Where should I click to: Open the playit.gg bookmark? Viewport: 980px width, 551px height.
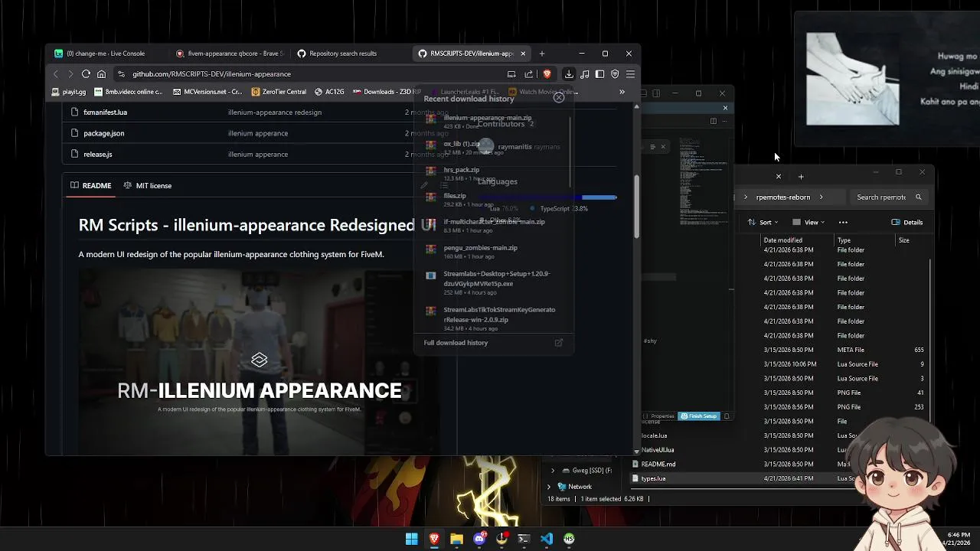[x=69, y=92]
